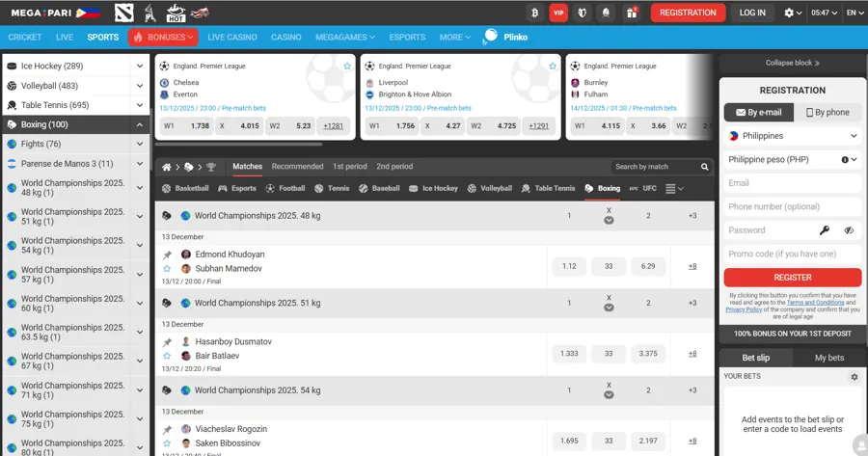This screenshot has width=868, height=456.
Task: Open the settings gear dropdown
Action: click(793, 13)
